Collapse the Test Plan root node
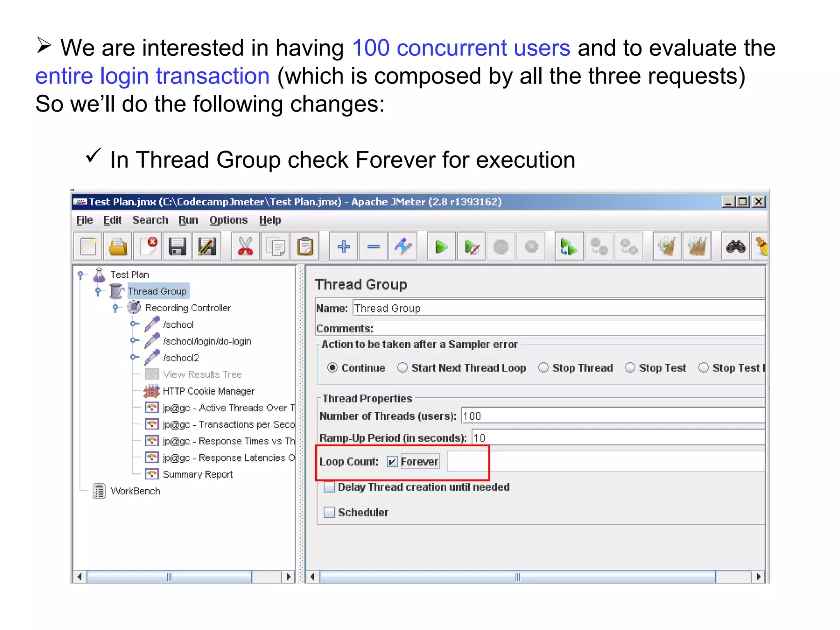Viewport: 840px width, 630px height. point(80,274)
